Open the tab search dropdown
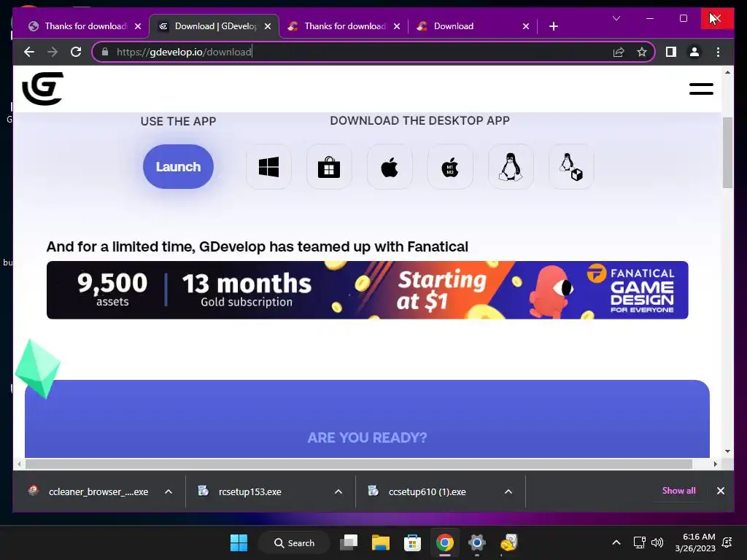The image size is (747, 560). point(616,18)
